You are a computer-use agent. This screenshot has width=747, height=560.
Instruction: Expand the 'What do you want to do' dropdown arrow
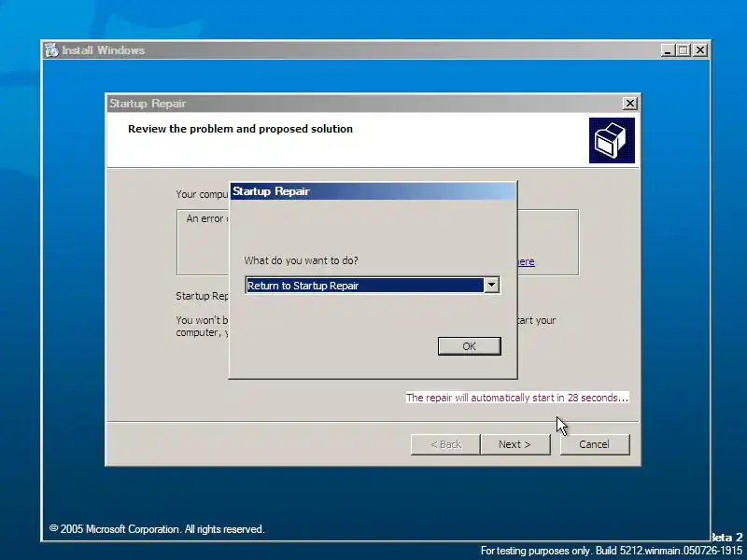click(491, 286)
